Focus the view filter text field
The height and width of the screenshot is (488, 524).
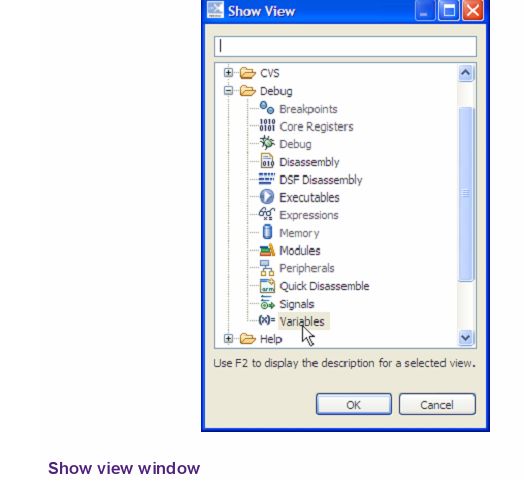(x=345, y=46)
